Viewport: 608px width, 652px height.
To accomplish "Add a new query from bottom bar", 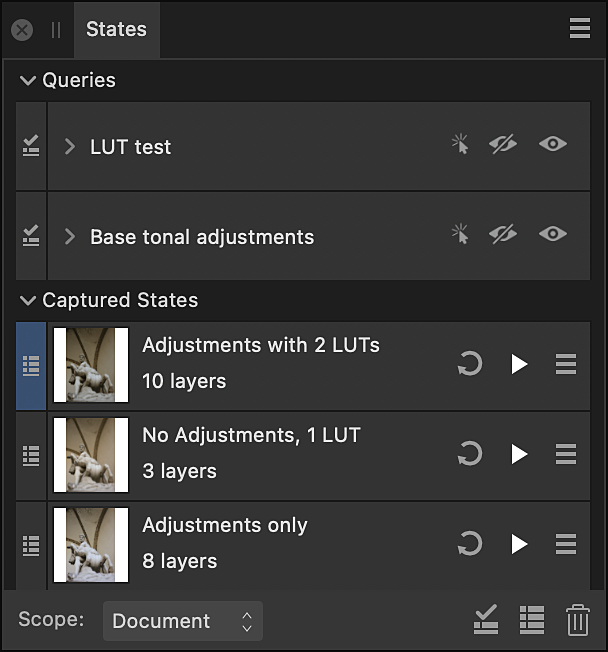I will click(486, 621).
